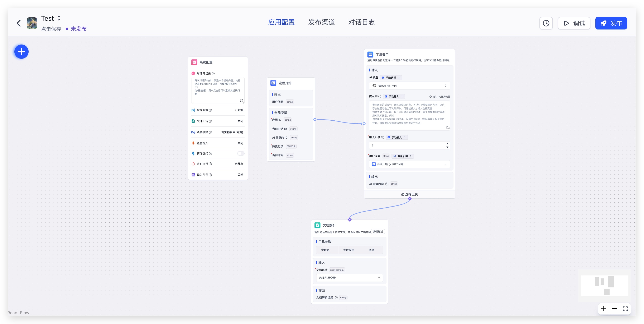Image resolution: width=644 pixels, height=324 pixels.
Task: Click the back arrow icon
Action: pos(19,23)
